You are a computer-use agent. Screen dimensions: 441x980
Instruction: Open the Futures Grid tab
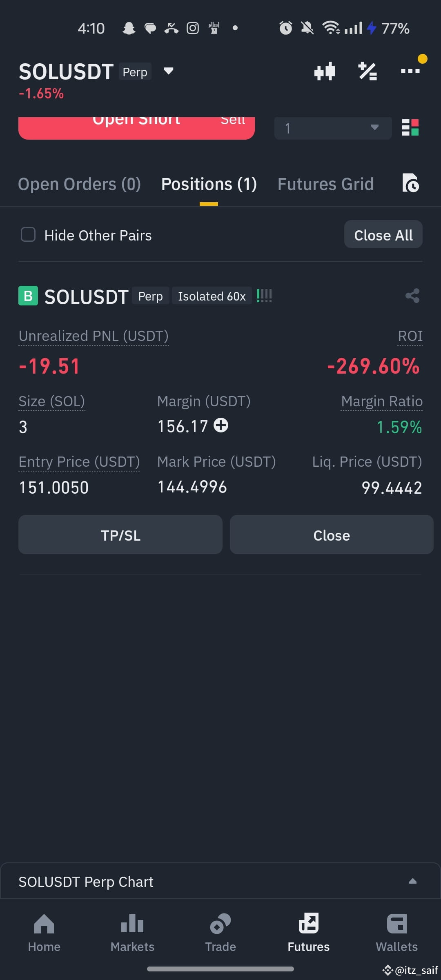pyautogui.click(x=325, y=184)
